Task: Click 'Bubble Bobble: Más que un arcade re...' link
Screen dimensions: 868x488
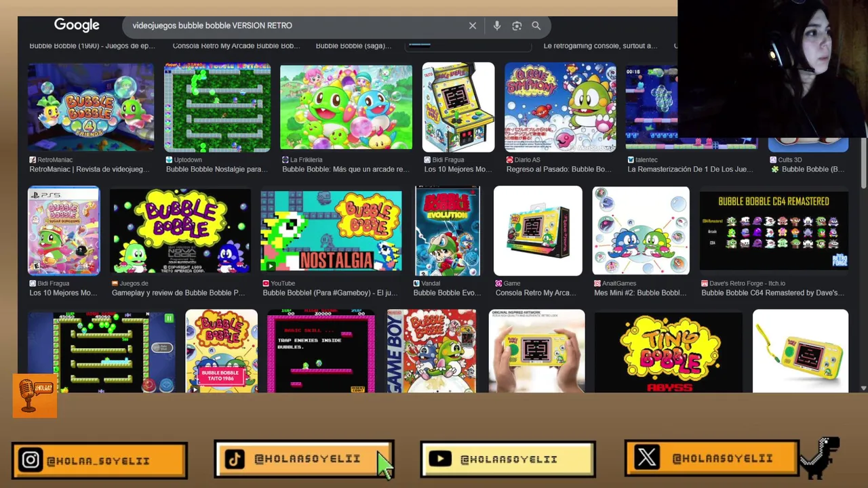Action: pyautogui.click(x=346, y=169)
